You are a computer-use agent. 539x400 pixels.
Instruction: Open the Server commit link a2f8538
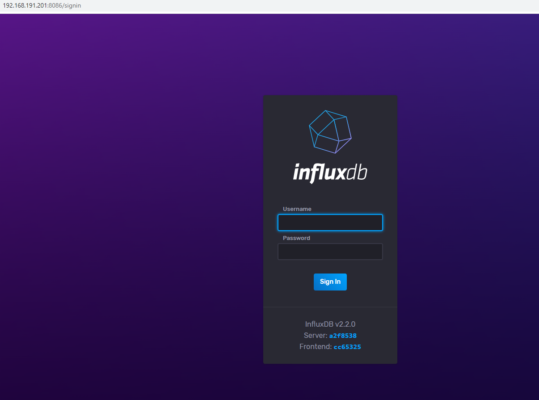[x=343, y=336]
